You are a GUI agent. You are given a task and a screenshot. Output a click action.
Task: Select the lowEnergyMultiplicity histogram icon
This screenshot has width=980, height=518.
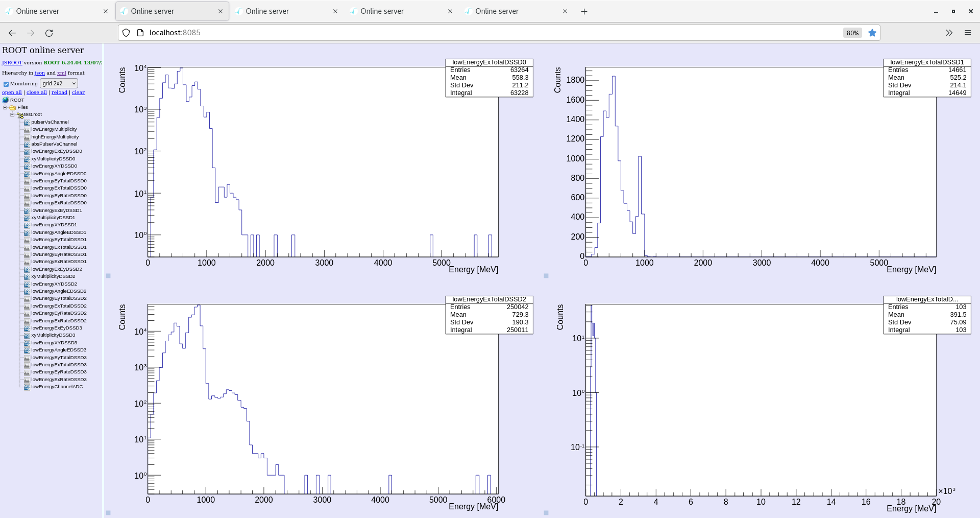[x=26, y=129]
